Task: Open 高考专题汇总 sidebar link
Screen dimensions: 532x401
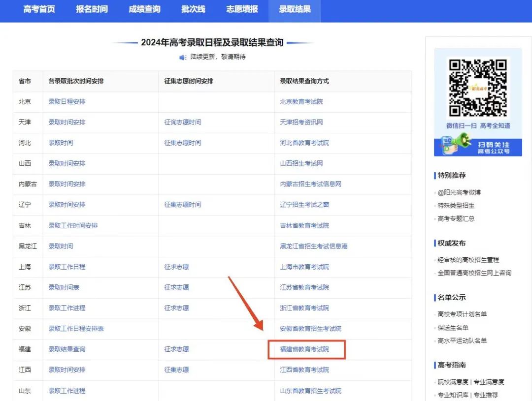Action: point(456,218)
